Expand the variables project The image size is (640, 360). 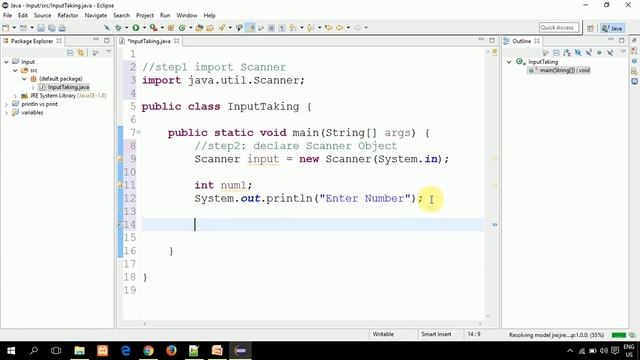[x=6, y=113]
